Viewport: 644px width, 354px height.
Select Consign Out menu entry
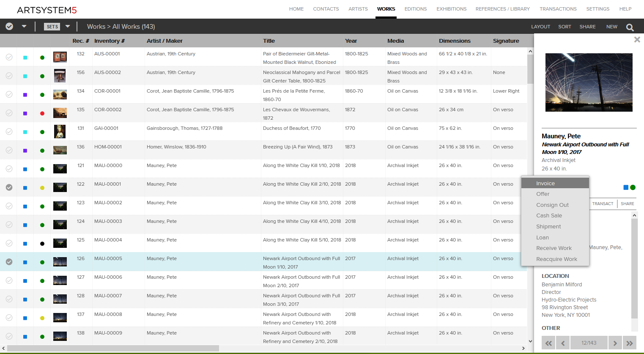coord(555,205)
